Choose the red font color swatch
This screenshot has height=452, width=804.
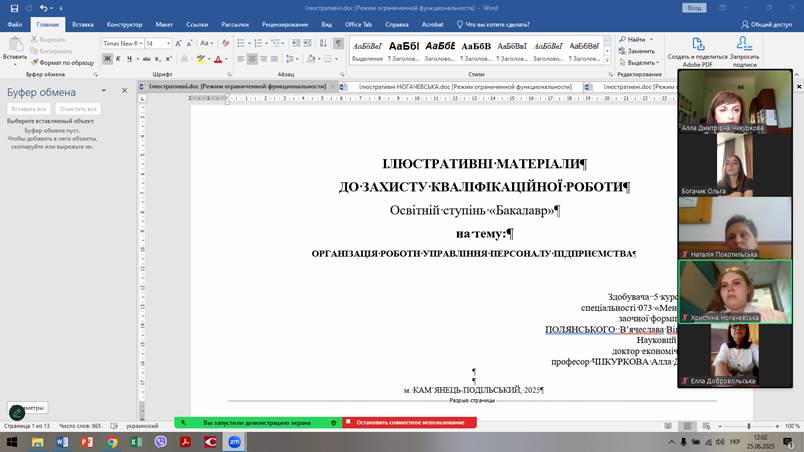[217, 59]
